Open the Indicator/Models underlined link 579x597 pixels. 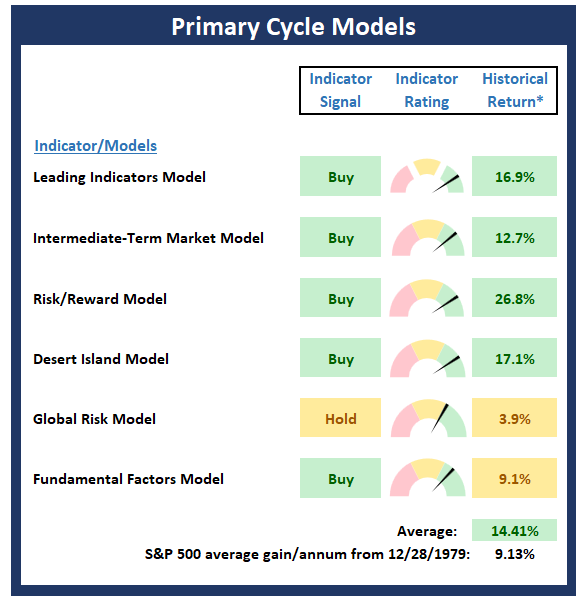pos(96,146)
